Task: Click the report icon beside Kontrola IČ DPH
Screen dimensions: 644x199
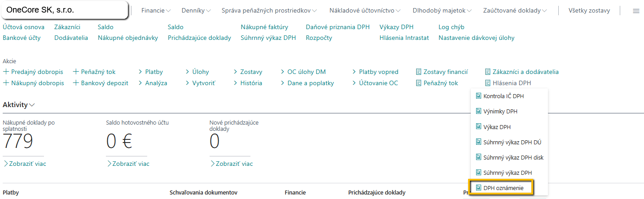Action: (x=478, y=96)
